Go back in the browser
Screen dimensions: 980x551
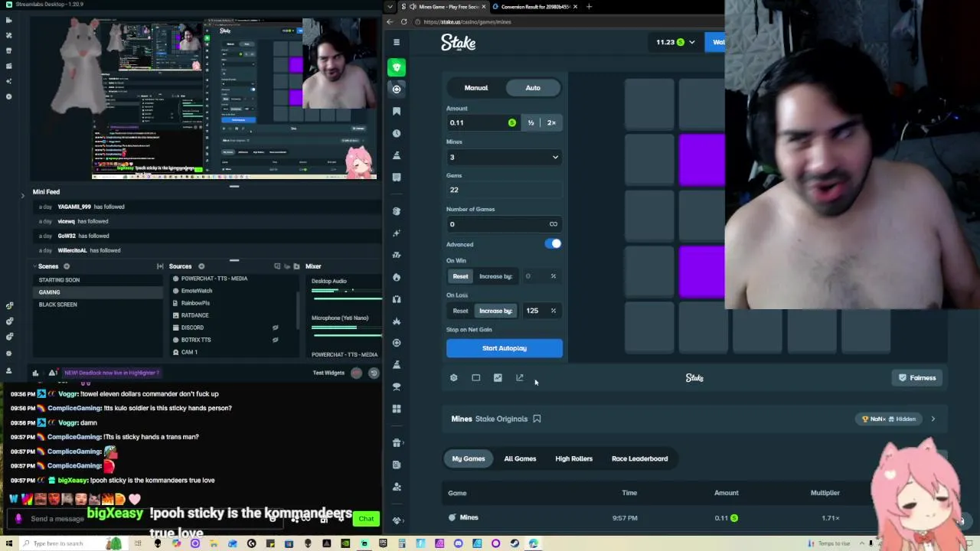(x=390, y=21)
